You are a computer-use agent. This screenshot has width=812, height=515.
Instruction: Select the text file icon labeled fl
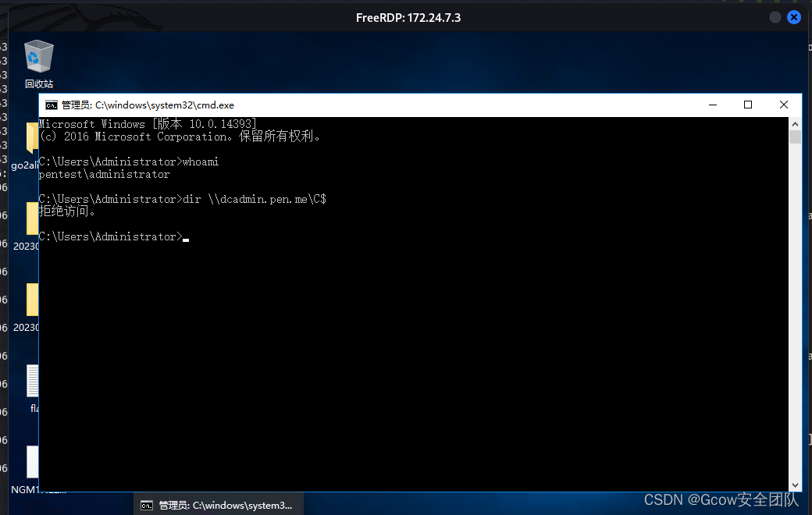tap(33, 388)
